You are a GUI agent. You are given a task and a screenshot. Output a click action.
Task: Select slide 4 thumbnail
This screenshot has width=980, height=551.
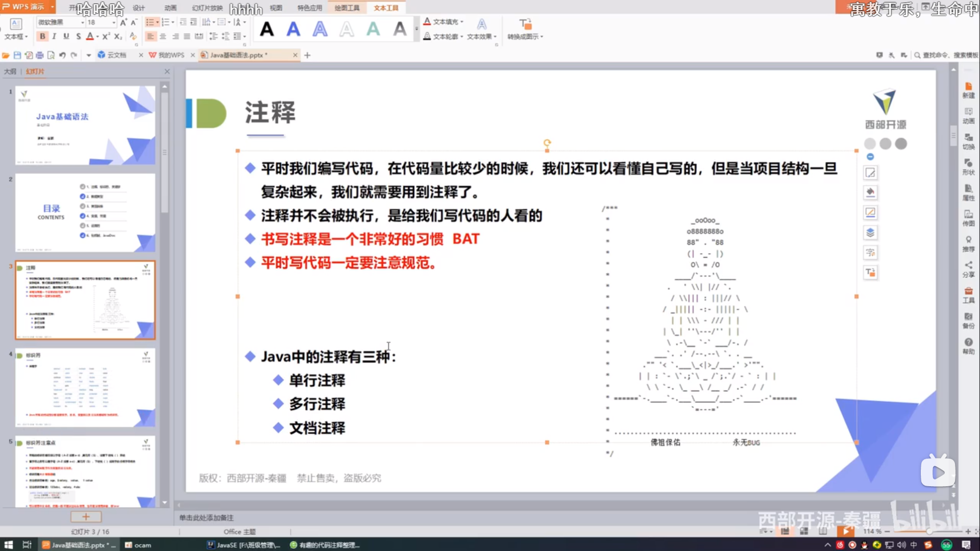[x=85, y=388]
